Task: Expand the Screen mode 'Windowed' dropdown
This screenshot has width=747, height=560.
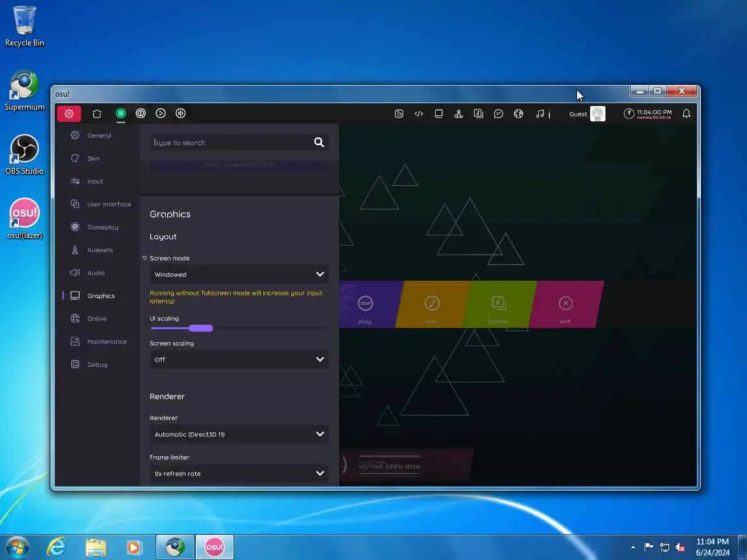Action: tap(239, 274)
